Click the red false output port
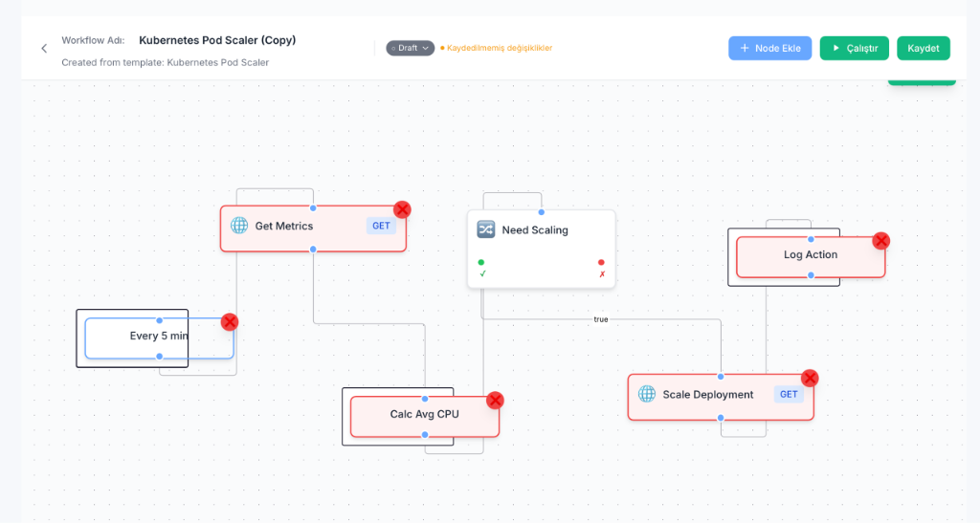Screen dimensions: 980x523 [x=601, y=262]
